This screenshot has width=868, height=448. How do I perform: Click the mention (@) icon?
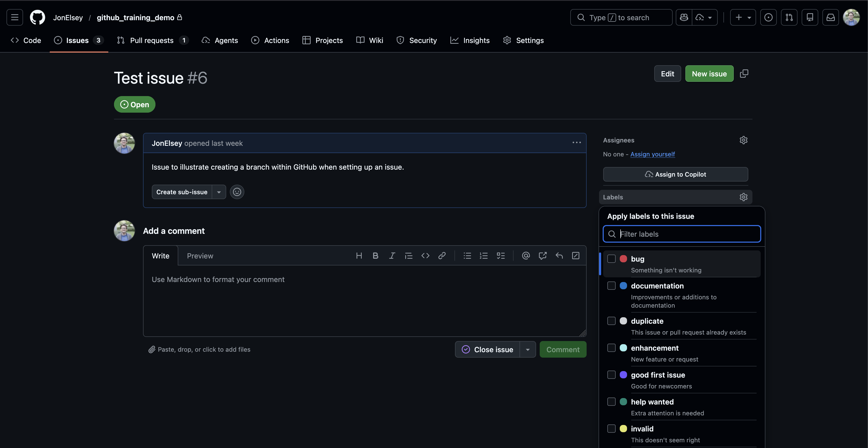(x=526, y=256)
